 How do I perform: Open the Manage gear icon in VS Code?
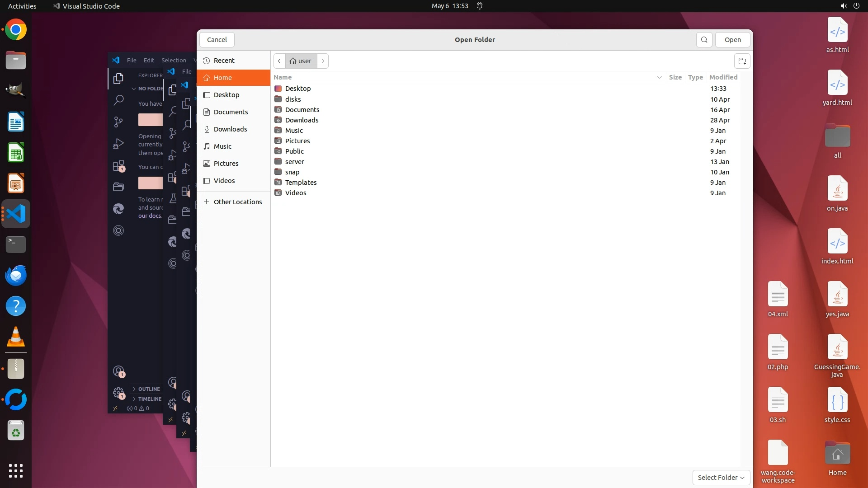tap(118, 393)
